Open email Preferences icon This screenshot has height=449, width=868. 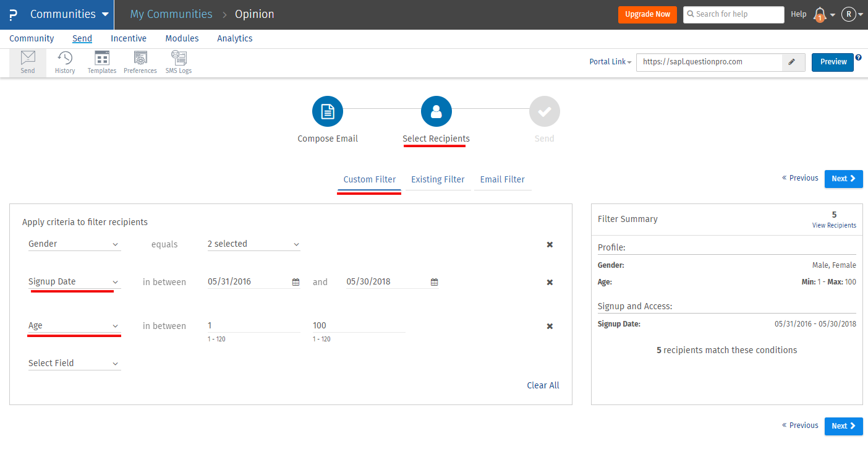[140, 62]
